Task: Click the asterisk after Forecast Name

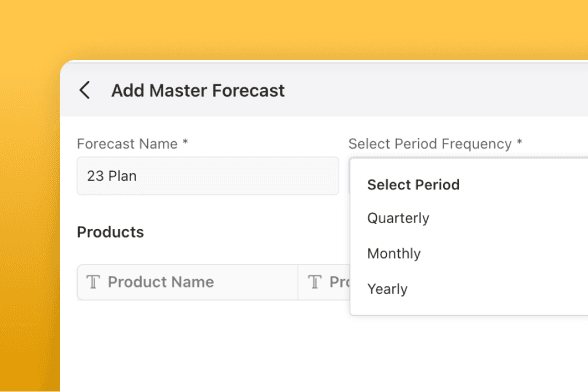Action: [x=185, y=142]
